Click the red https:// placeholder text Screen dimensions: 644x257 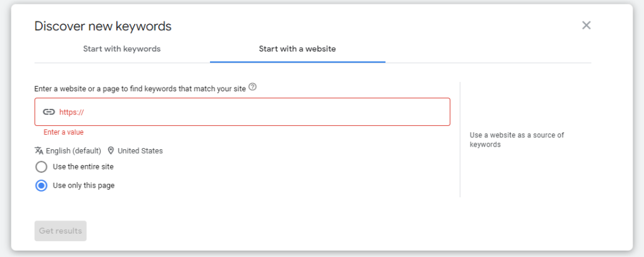[x=72, y=112]
